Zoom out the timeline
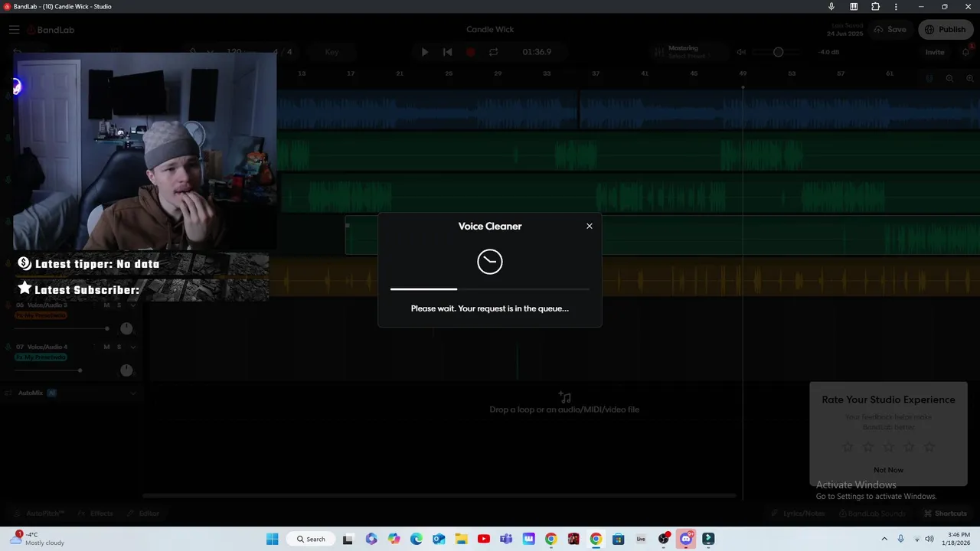 point(949,78)
